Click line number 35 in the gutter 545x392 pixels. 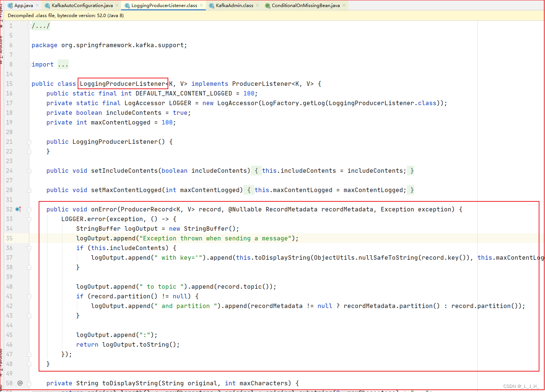tap(9, 239)
